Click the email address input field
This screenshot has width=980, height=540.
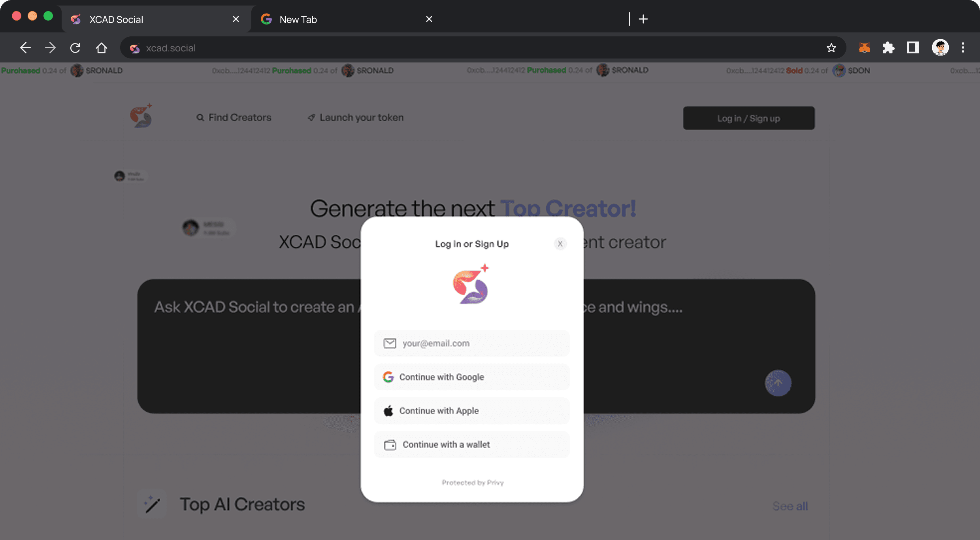(x=471, y=343)
